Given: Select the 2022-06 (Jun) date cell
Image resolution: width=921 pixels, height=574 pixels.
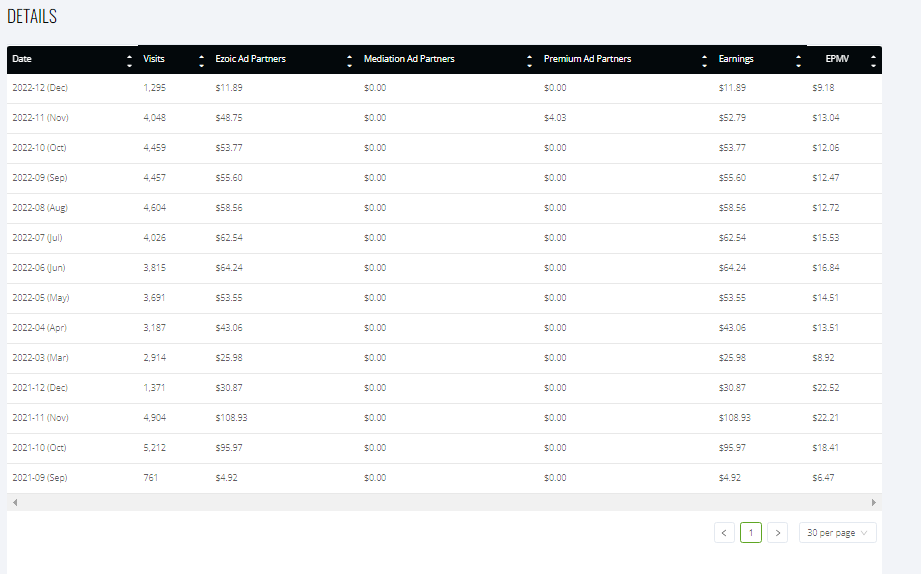Looking at the screenshot, I should 39,267.
